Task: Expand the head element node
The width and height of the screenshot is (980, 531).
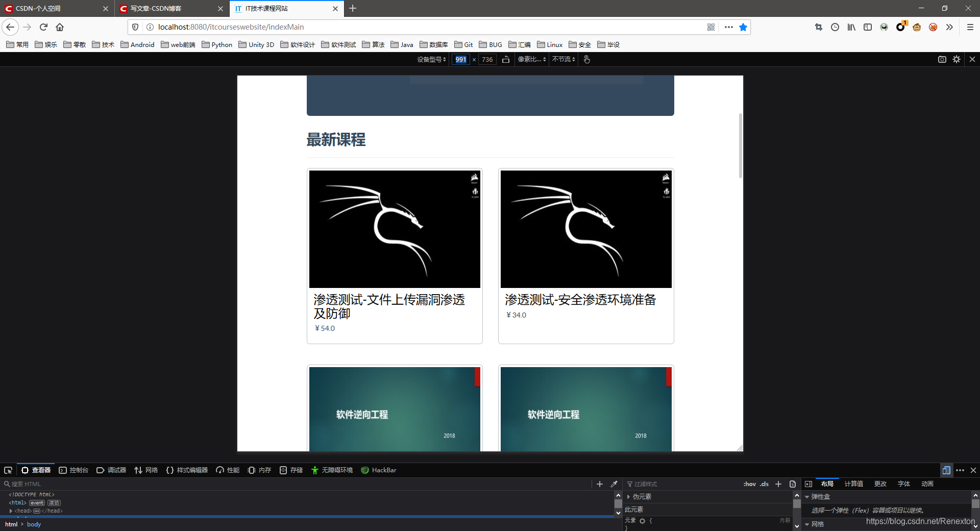Action: (x=11, y=511)
